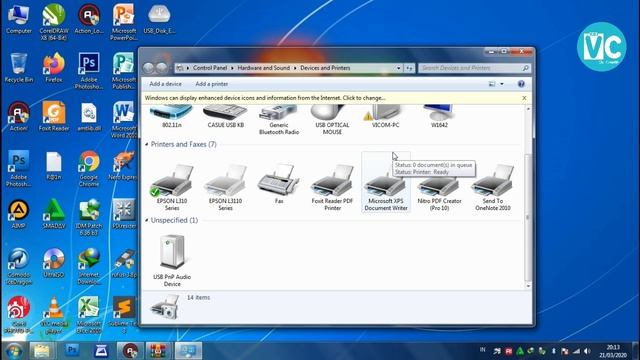Collapse the Printers and Faxes group
This screenshot has height=360, width=640.
pos(147,144)
